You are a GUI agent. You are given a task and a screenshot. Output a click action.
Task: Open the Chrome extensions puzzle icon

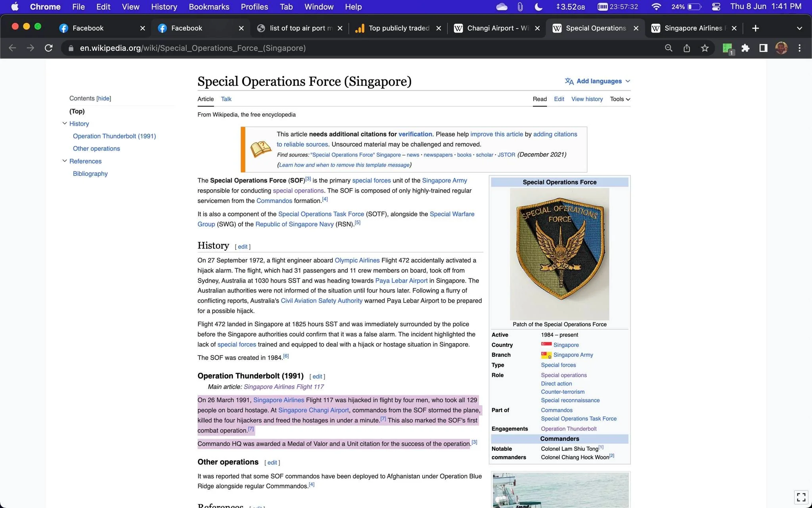coord(745,48)
